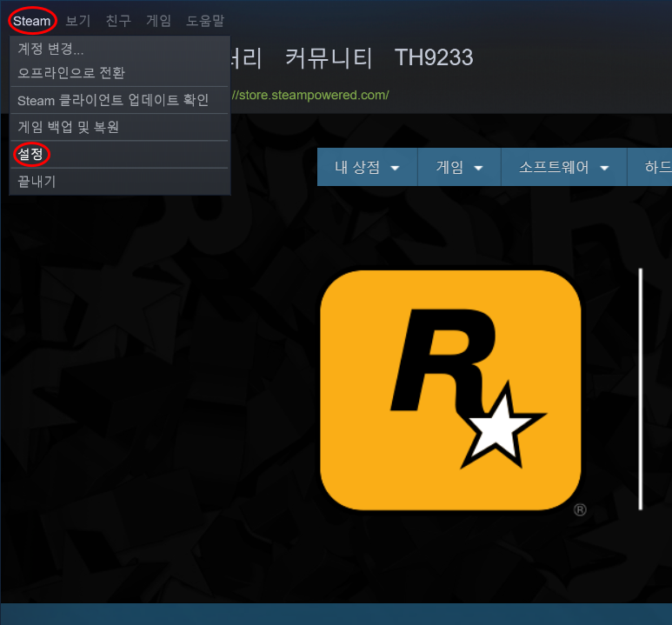Open the TH9233 profile tab
This screenshot has height=625, width=672.
tap(434, 58)
